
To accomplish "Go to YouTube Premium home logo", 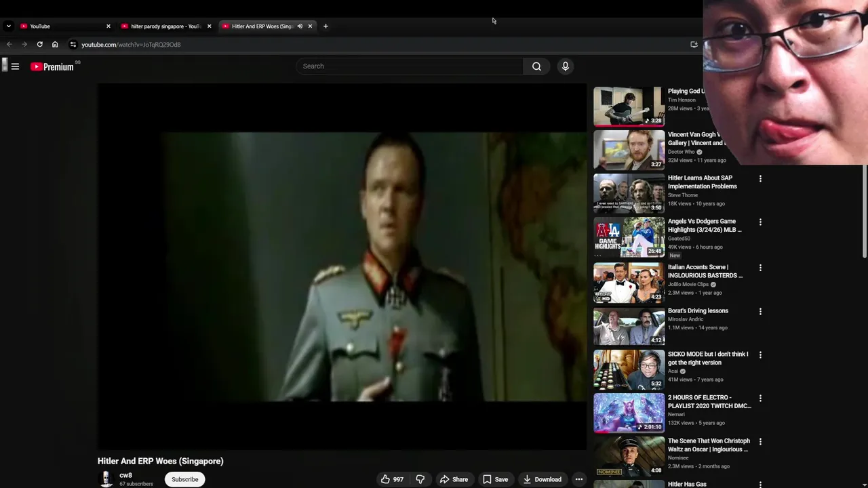I will [52, 66].
